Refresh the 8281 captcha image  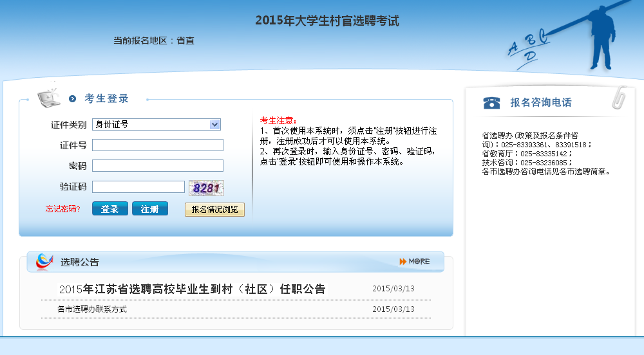[206, 188]
